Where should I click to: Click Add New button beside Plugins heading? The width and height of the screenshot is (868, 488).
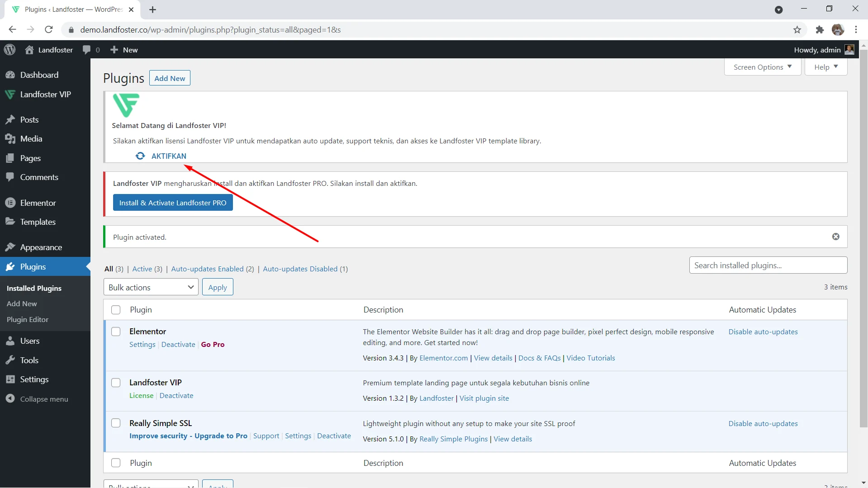click(x=170, y=78)
